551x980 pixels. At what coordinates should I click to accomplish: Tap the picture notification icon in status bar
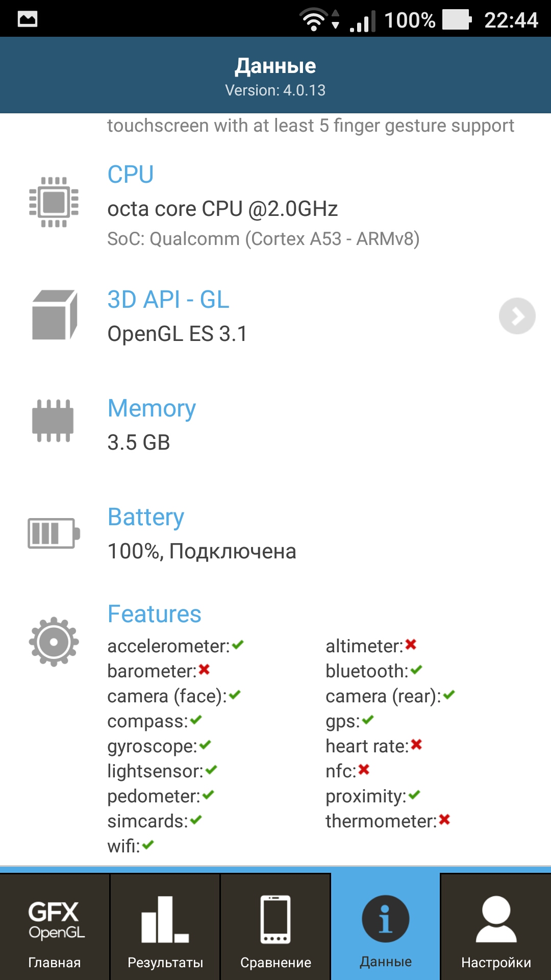click(x=28, y=19)
